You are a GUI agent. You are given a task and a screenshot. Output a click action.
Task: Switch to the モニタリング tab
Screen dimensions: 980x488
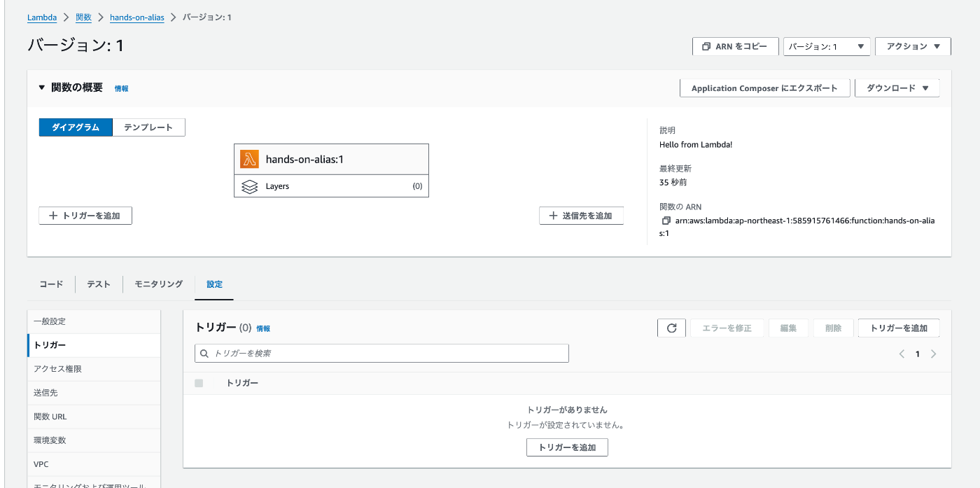tap(159, 284)
